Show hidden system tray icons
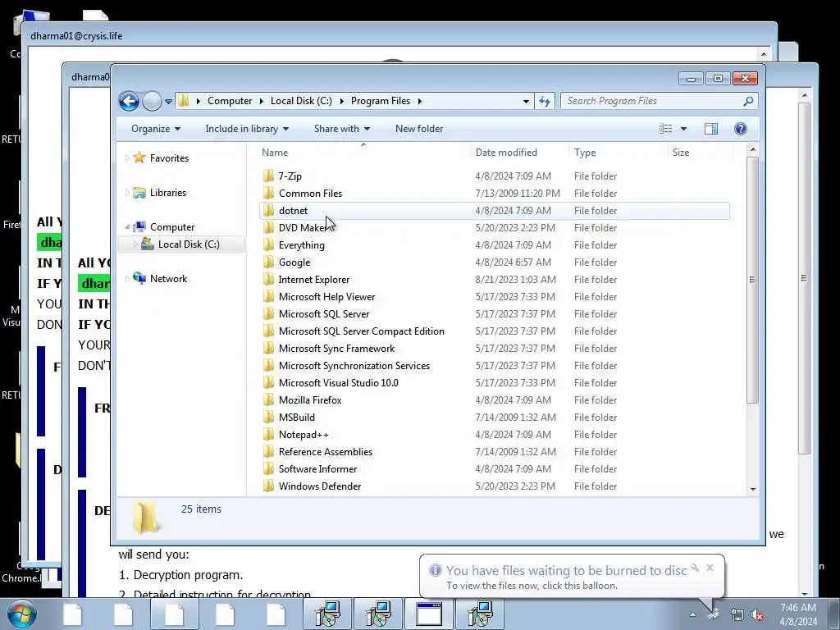This screenshot has width=840, height=630. [692, 614]
